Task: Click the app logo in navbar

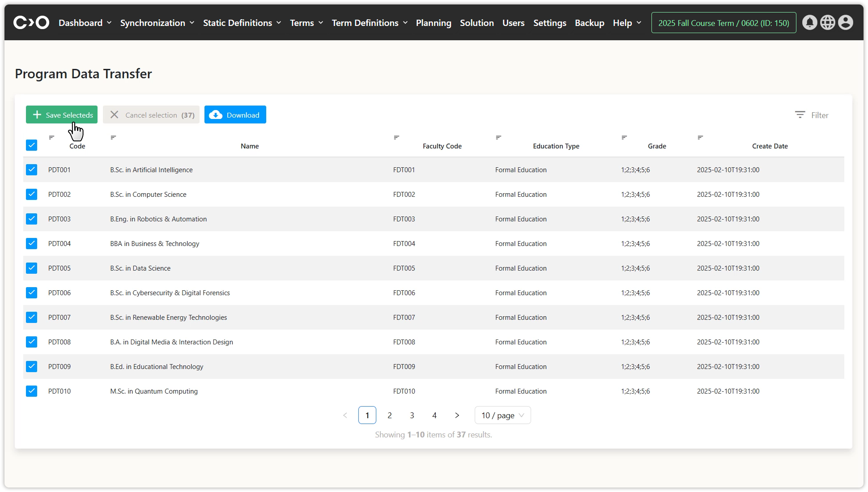Action: pos(31,22)
